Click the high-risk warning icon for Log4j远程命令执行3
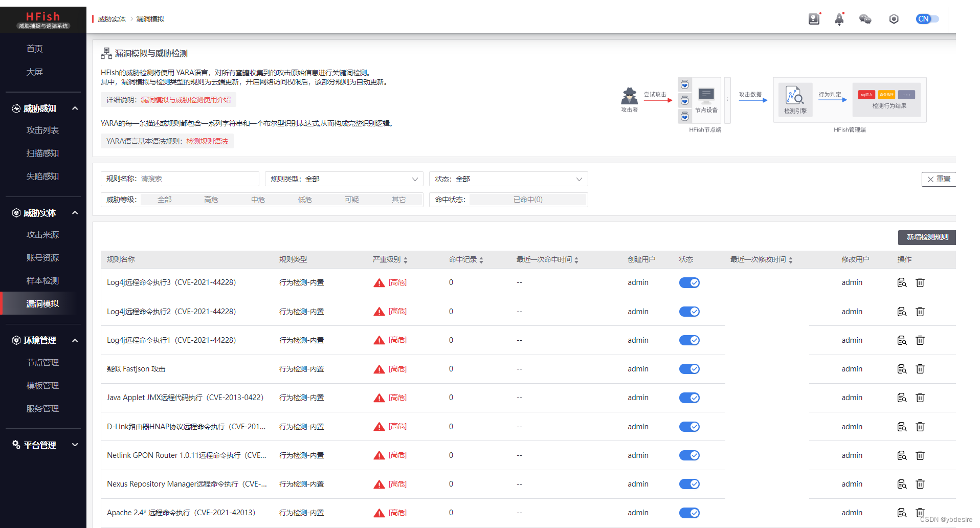Viewport: 980px width, 528px height. click(x=379, y=283)
